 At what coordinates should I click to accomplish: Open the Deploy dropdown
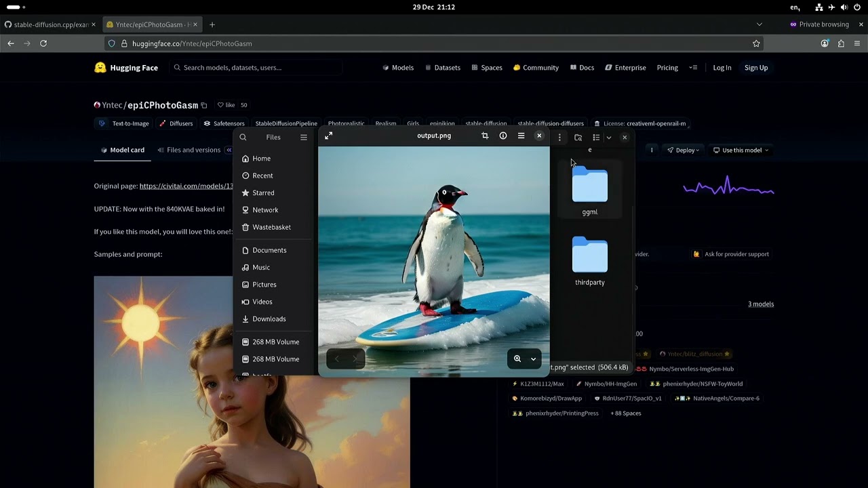pyautogui.click(x=684, y=150)
